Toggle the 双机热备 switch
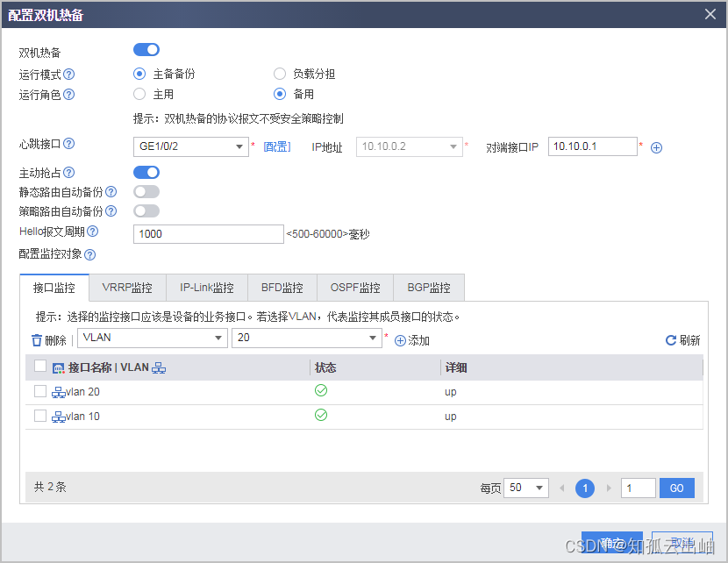728x563 pixels. [146, 50]
